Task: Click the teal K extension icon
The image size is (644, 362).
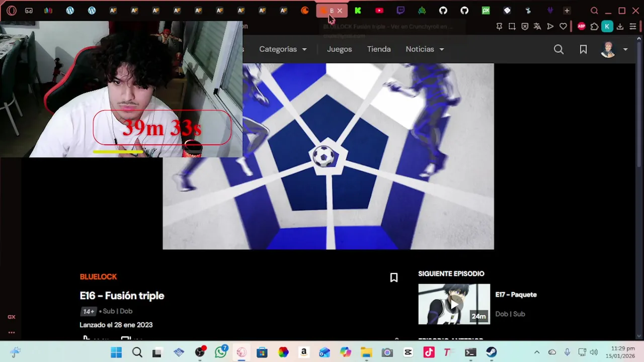Action: pos(607,27)
